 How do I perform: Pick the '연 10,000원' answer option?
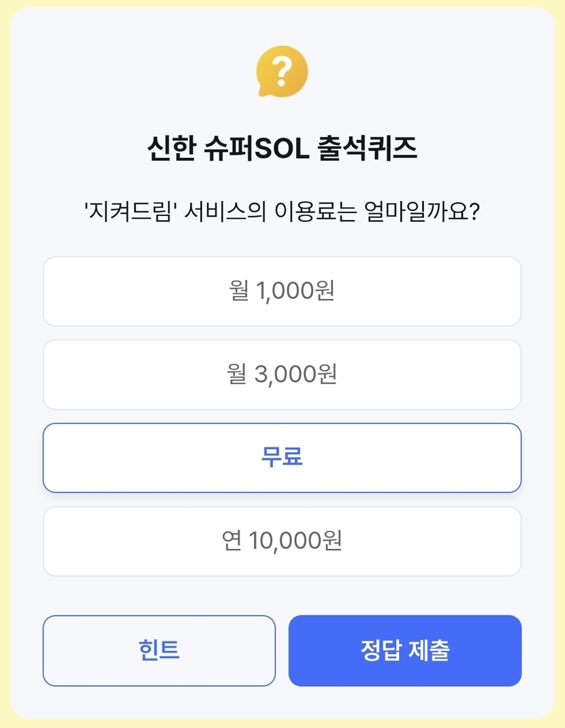(282, 541)
